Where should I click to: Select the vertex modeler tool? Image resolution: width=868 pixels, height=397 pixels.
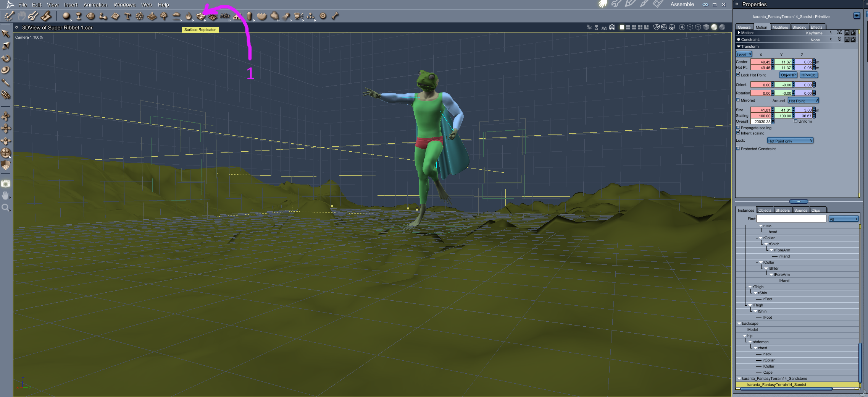click(x=91, y=16)
